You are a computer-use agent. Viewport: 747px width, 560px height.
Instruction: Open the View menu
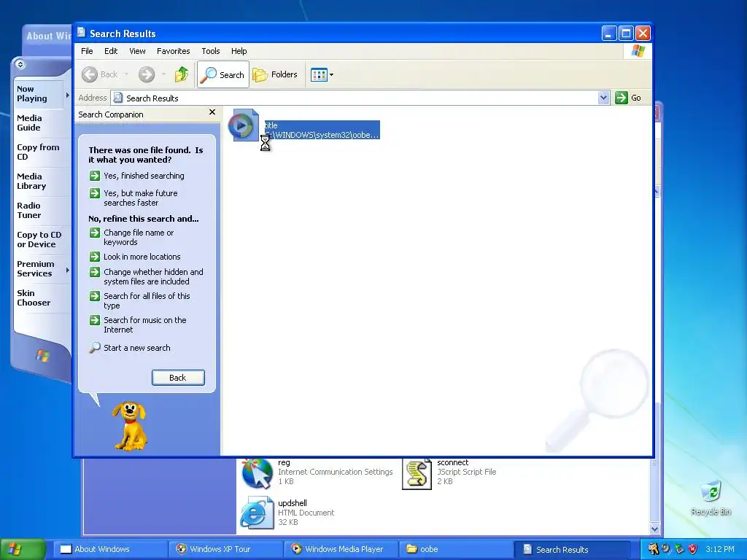point(137,51)
